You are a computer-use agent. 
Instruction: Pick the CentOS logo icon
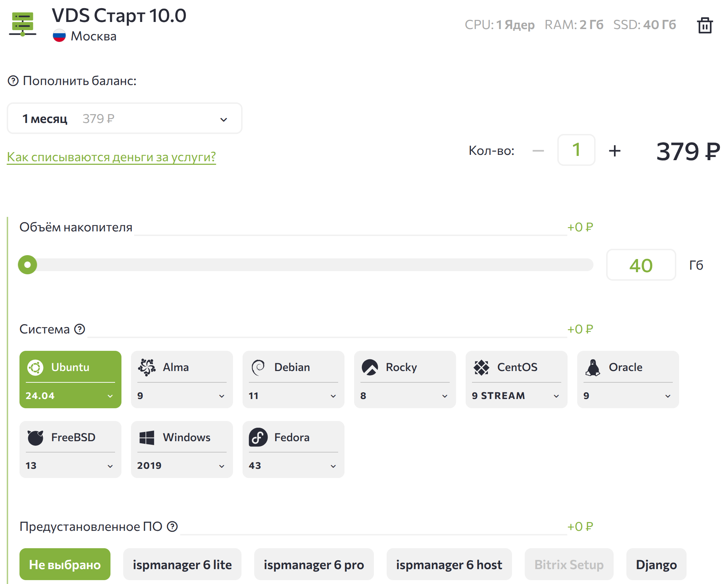[x=481, y=367]
